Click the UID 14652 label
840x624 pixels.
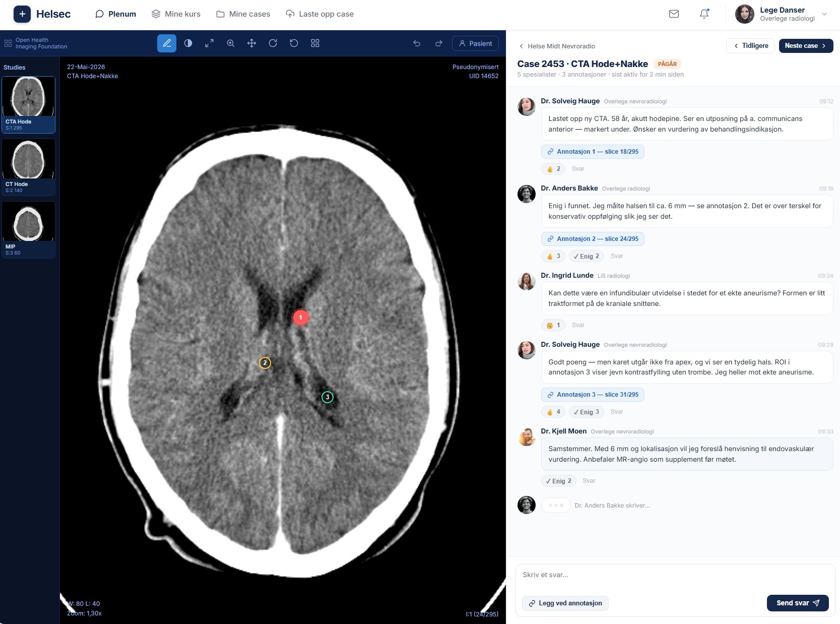(484, 76)
